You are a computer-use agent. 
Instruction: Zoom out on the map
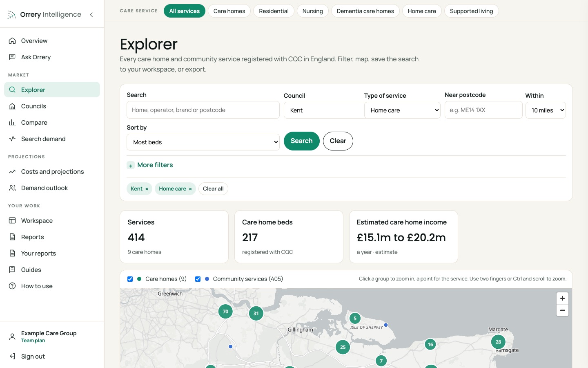pos(562,310)
